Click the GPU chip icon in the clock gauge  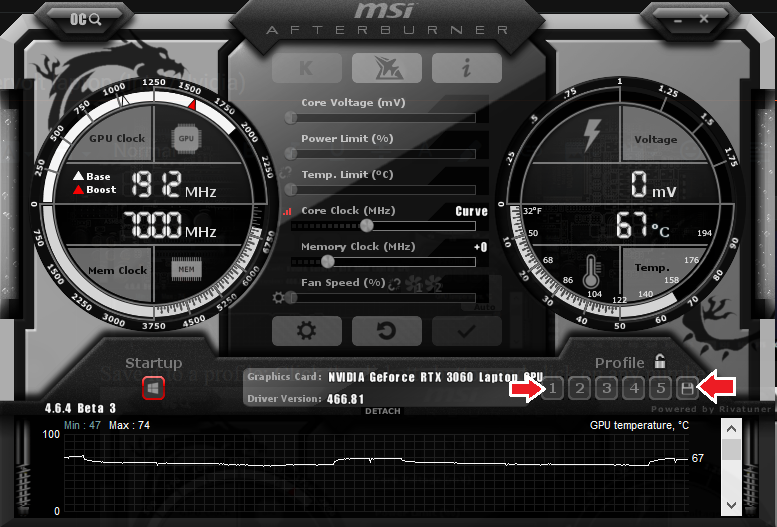(186, 138)
